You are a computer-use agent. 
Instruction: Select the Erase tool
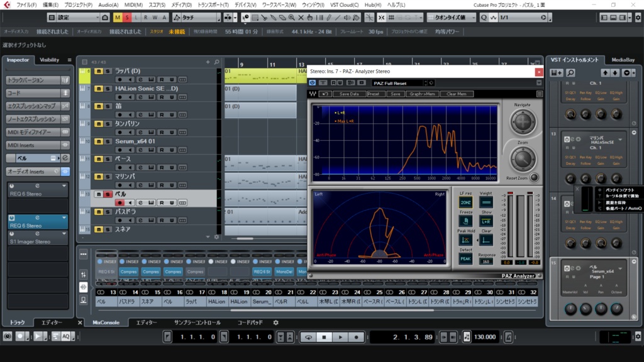pyautogui.click(x=282, y=18)
